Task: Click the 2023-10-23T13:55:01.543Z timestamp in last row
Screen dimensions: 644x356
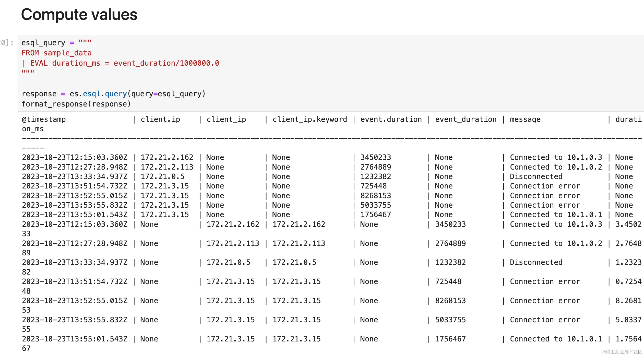Action: click(x=75, y=339)
